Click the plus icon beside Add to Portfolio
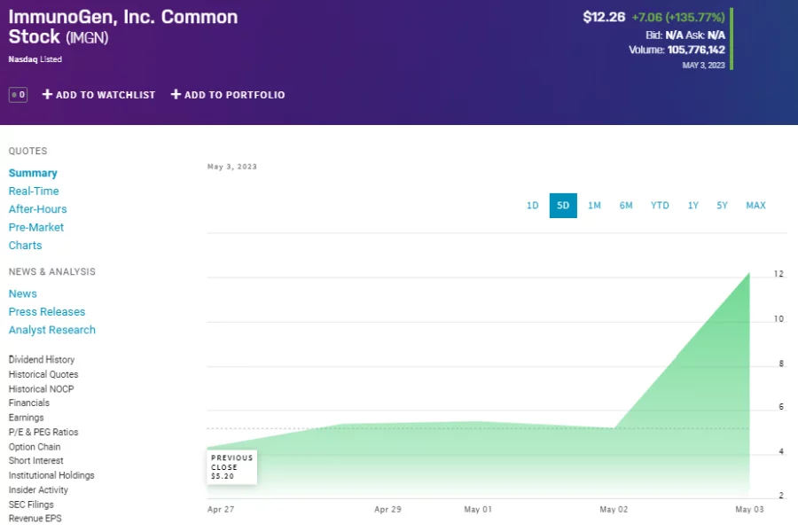This screenshot has width=798, height=532. pyautogui.click(x=176, y=95)
